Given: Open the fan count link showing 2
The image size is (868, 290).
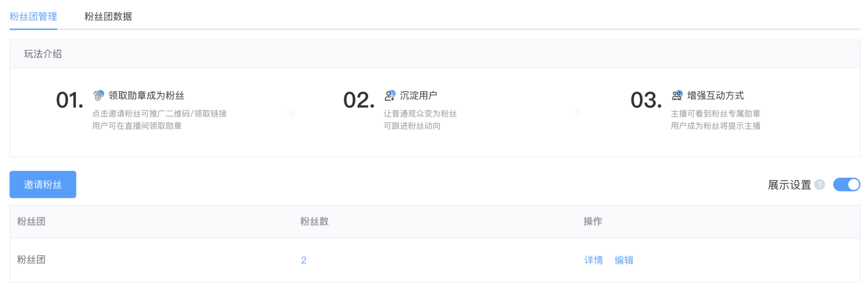Looking at the screenshot, I should pyautogui.click(x=304, y=260).
